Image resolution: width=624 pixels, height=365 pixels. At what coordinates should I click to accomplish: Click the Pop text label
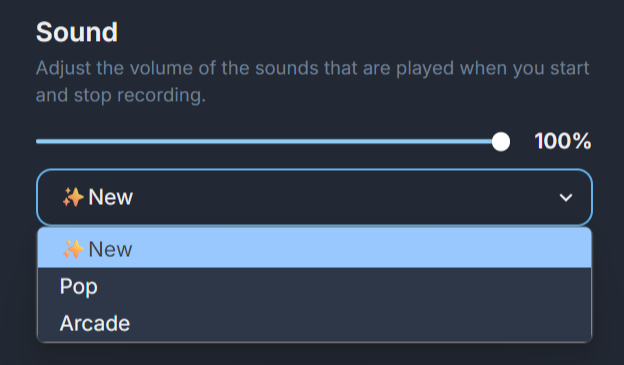coord(79,287)
